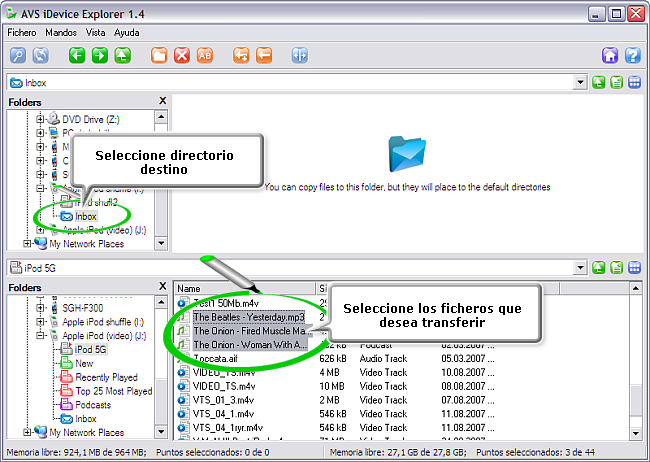This screenshot has height=462, width=650.
Task: Select The Orion - Woman With A... file
Action: click(250, 345)
